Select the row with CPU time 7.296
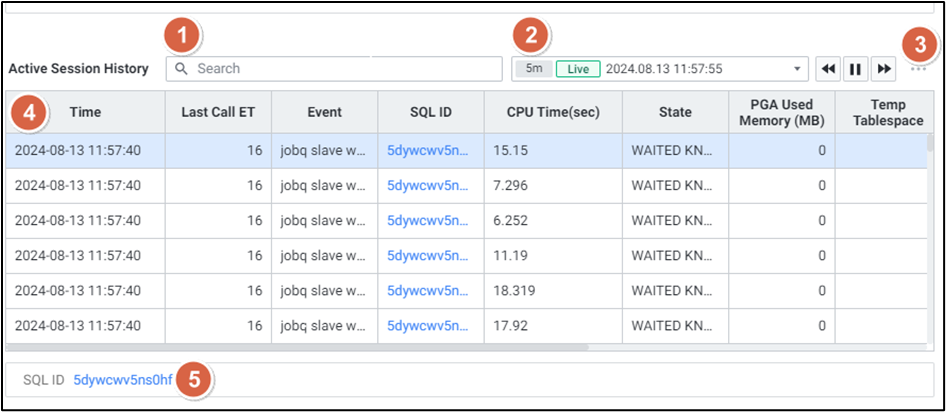Image resolution: width=946 pixels, height=412 pixels. tap(400, 185)
